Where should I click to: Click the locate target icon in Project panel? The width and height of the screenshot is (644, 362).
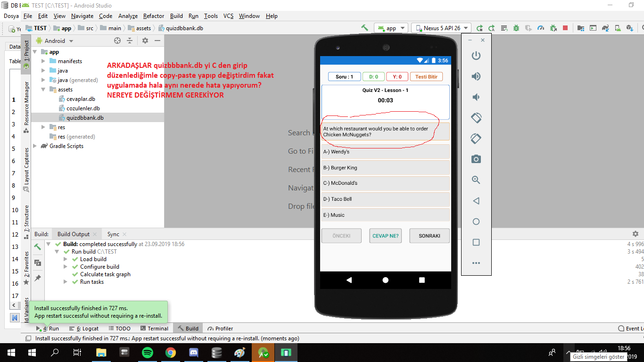pos(117,41)
